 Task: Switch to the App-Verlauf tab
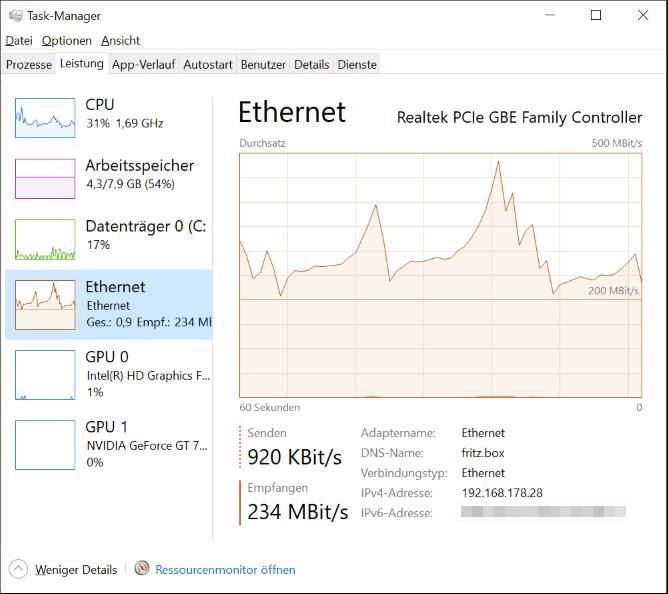tap(143, 65)
